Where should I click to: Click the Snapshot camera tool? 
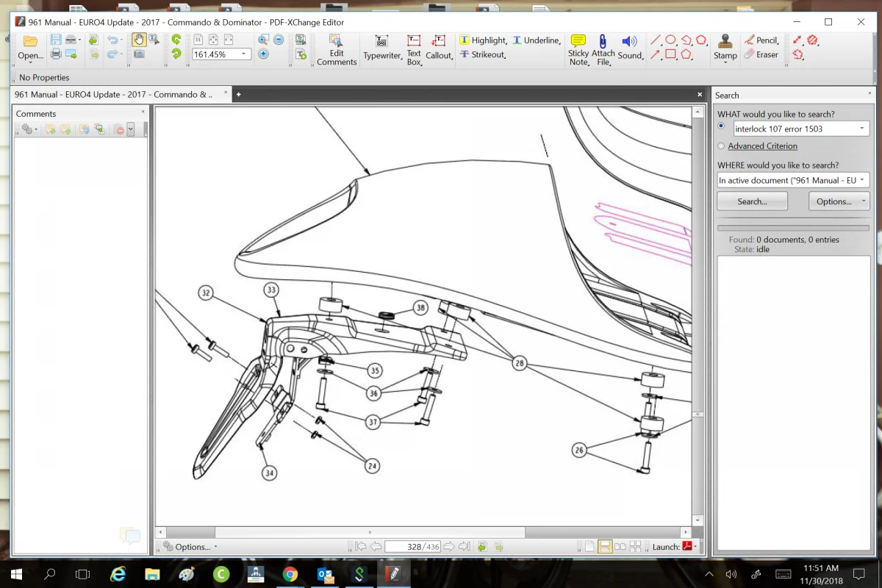point(139,54)
